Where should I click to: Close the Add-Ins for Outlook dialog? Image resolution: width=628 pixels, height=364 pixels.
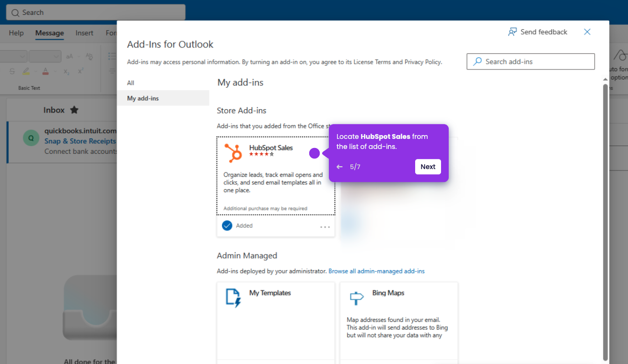click(587, 32)
